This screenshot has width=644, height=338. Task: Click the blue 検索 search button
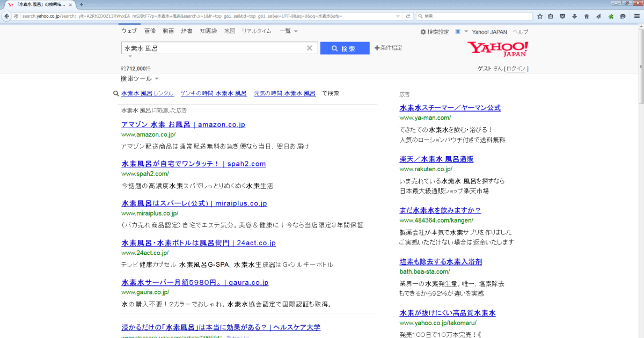(x=345, y=48)
